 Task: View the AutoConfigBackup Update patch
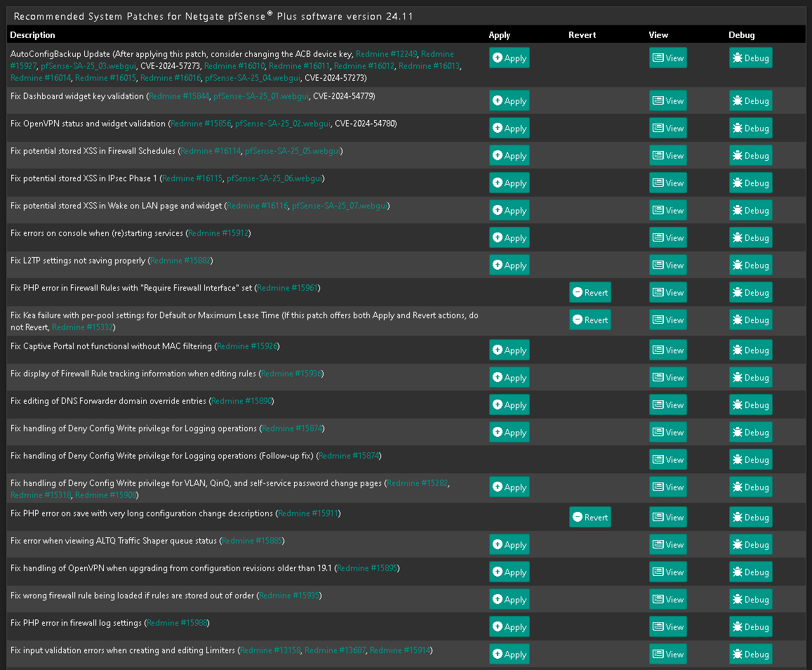pyautogui.click(x=668, y=58)
